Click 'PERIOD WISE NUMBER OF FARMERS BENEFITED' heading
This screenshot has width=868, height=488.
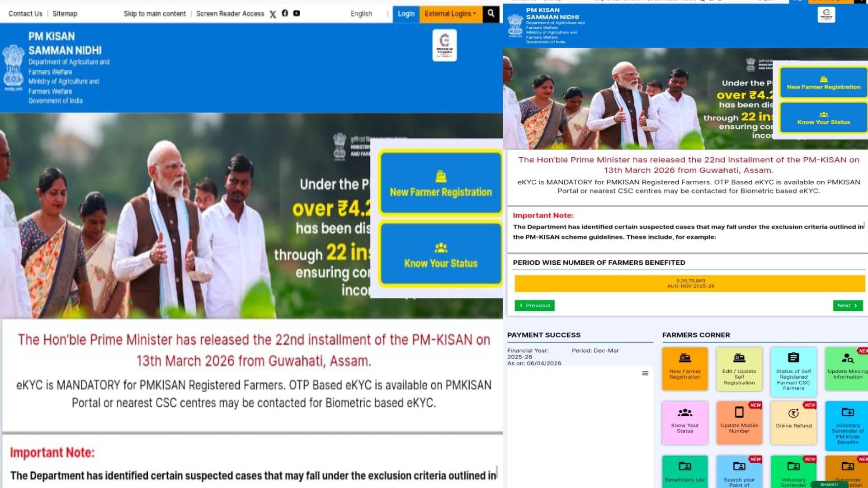coord(599,263)
